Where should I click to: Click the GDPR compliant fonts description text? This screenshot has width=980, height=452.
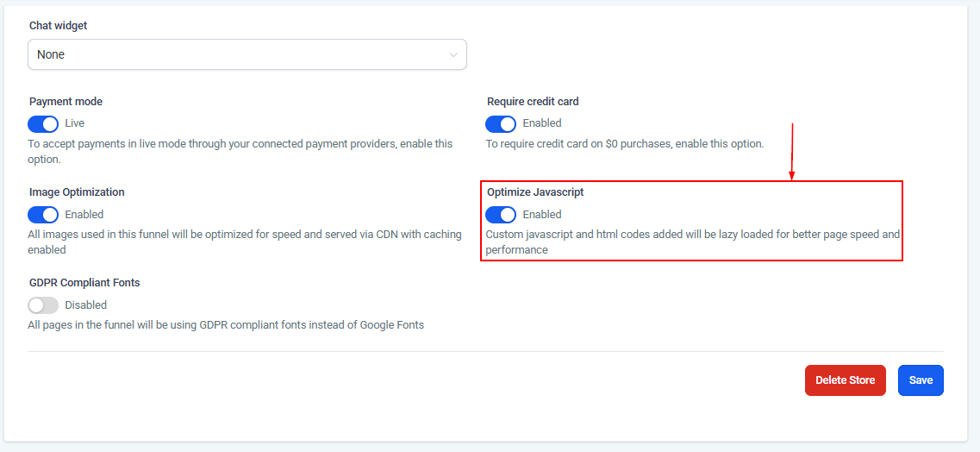tap(226, 325)
